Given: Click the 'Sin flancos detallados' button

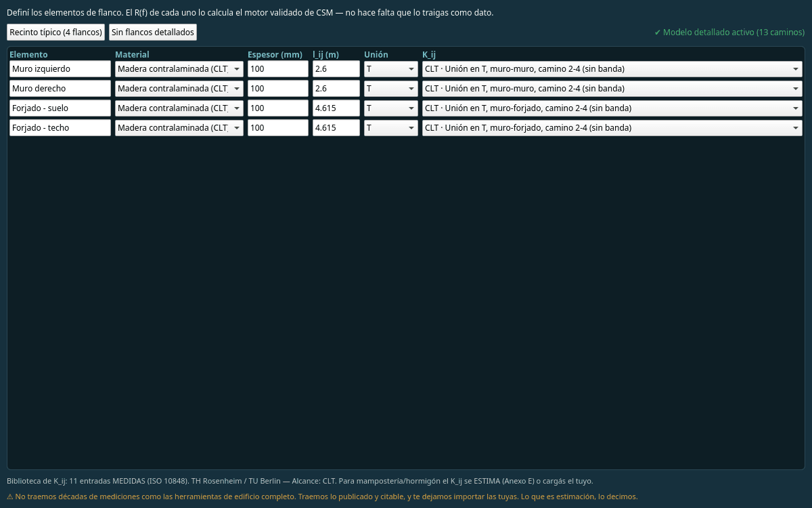Looking at the screenshot, I should pyautogui.click(x=153, y=32).
